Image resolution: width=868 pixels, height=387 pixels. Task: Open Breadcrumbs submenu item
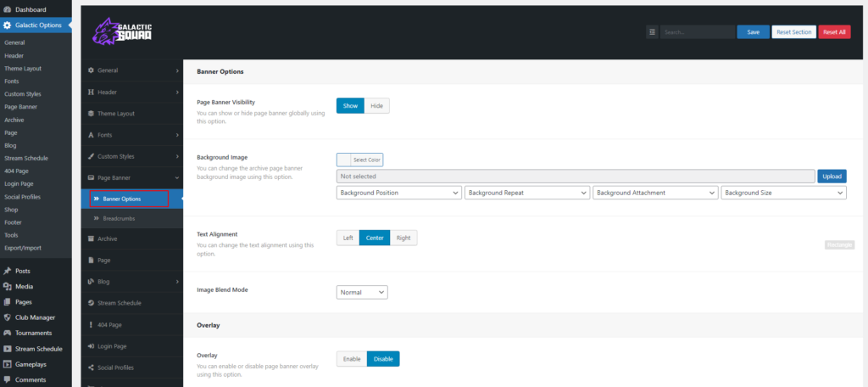pyautogui.click(x=131, y=218)
